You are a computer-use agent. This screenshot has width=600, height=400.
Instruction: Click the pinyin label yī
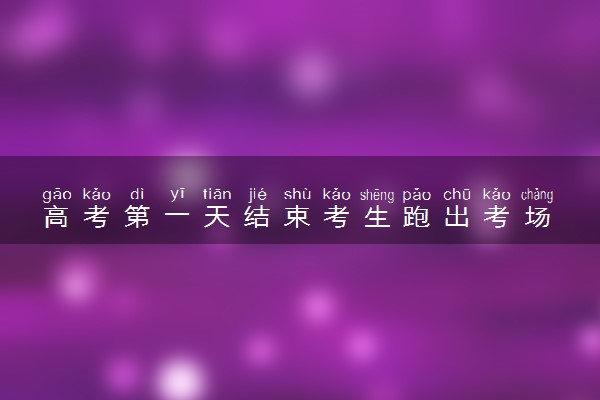(177, 195)
